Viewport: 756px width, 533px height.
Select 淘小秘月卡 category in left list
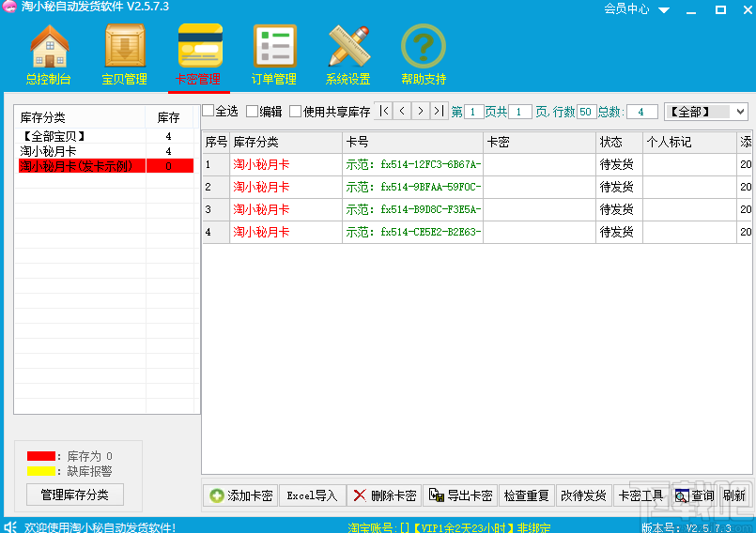coord(106,151)
